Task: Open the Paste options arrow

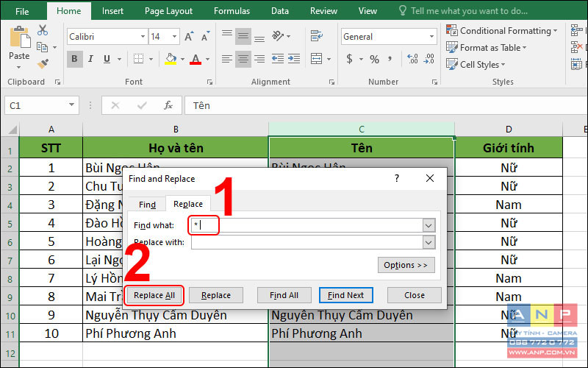Action: (x=19, y=67)
